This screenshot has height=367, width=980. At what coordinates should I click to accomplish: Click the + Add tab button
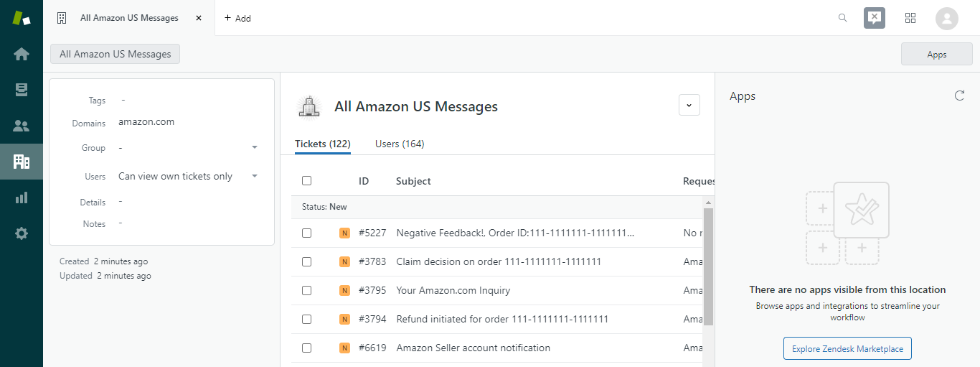coord(237,18)
